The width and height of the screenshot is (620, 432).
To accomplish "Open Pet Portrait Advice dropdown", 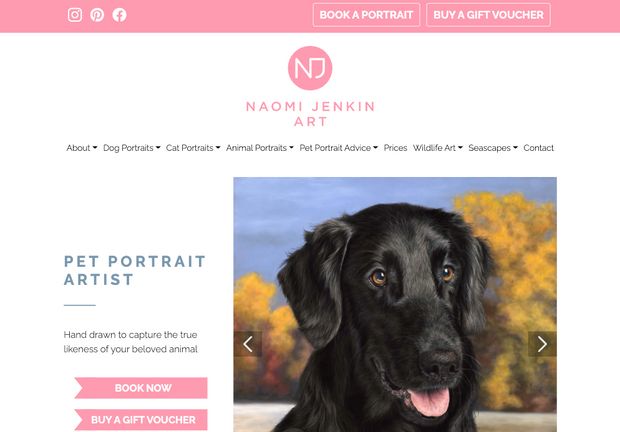I will coord(338,148).
